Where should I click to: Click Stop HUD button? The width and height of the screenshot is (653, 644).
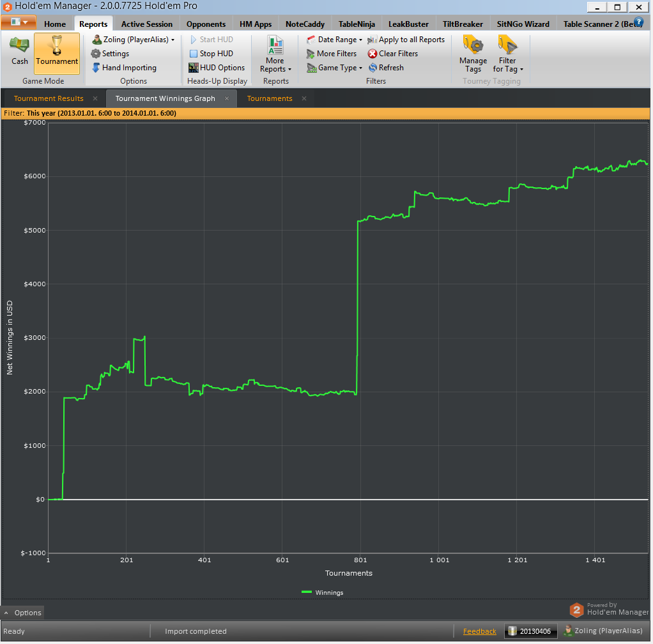tap(211, 54)
